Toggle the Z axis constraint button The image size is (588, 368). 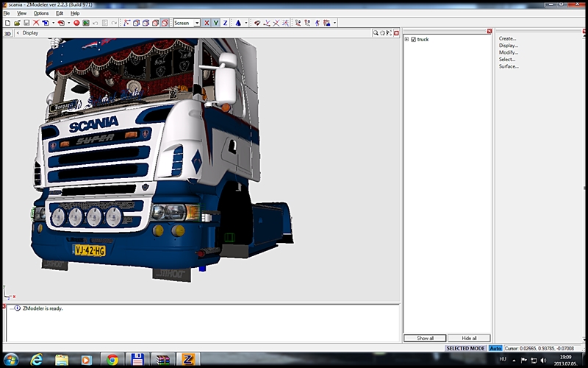click(x=226, y=23)
